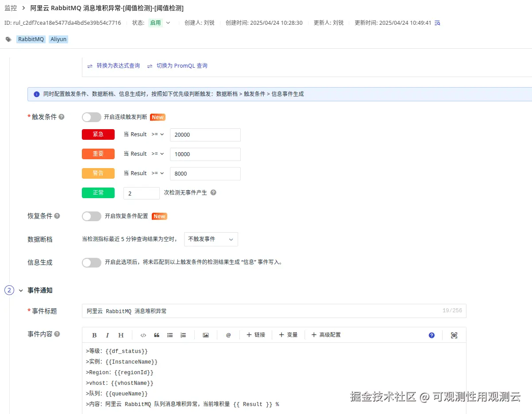
Task: Insert a bulleted list
Action: pyautogui.click(x=170, y=335)
